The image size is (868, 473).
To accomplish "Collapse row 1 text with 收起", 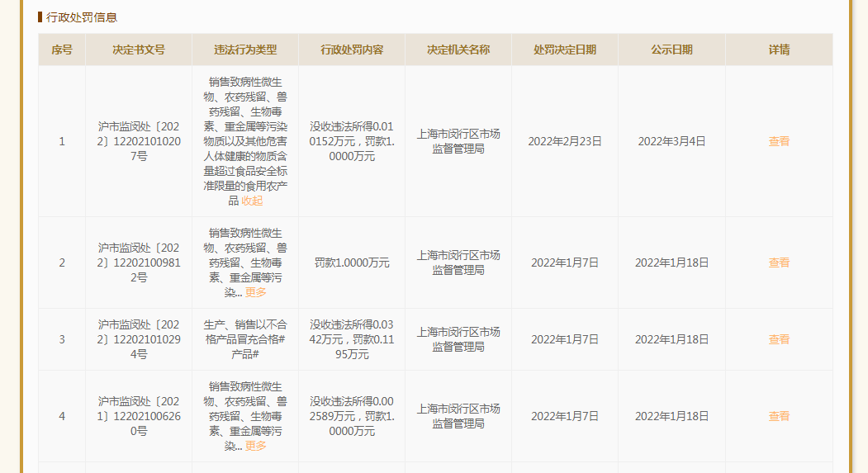I will coord(252,201).
